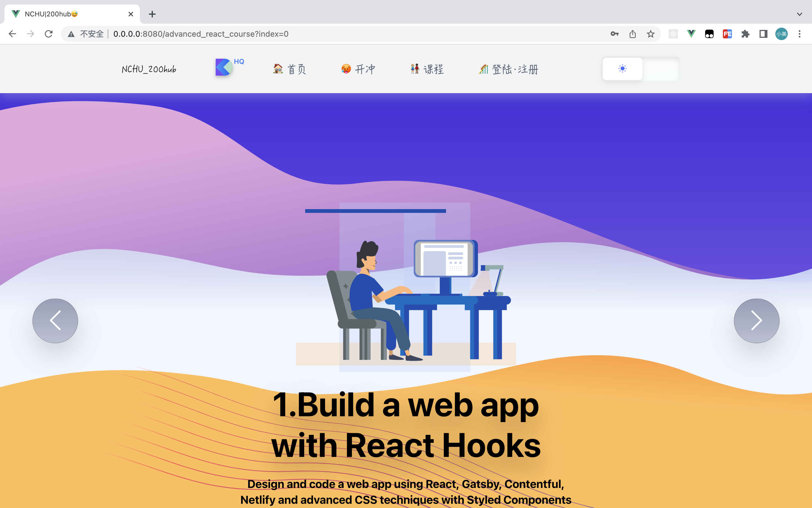
Task: Open the extensions puzzle menu
Action: point(745,34)
